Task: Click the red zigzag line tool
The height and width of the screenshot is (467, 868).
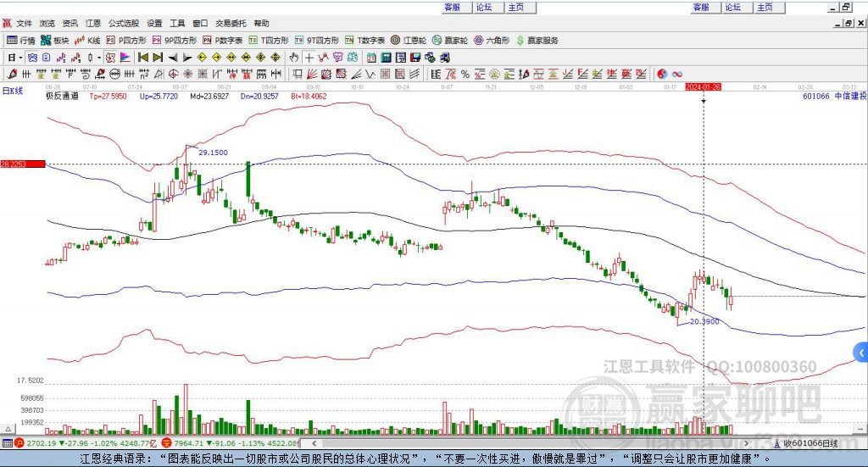Action: coord(323,58)
